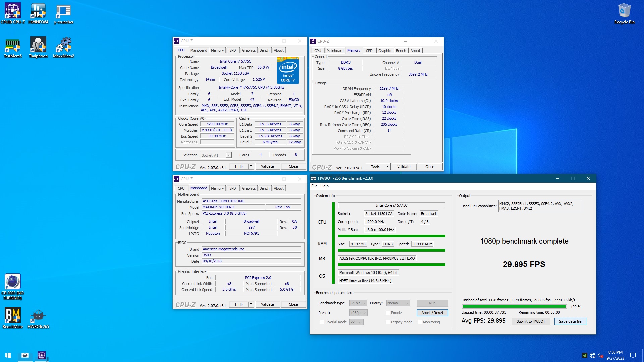
Task: Expand Tools arrow in the Memory tab window
Action: click(x=387, y=167)
